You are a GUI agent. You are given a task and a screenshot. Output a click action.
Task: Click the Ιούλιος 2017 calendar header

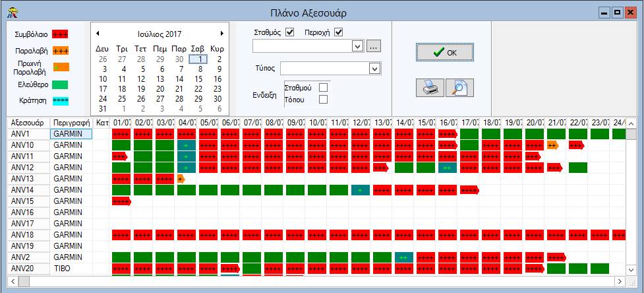[x=160, y=34]
